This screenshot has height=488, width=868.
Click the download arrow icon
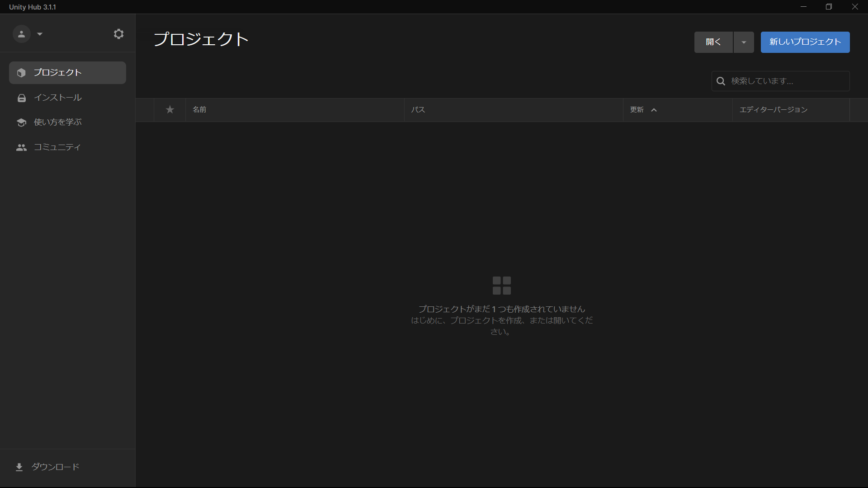point(19,467)
